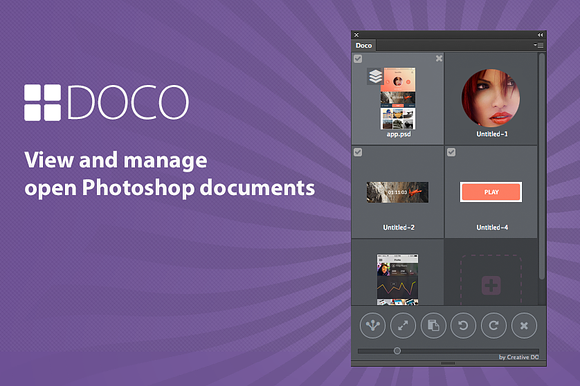This screenshot has height=386, width=580.
Task: Collapse the panel with double arrows
Action: pyautogui.click(x=540, y=35)
